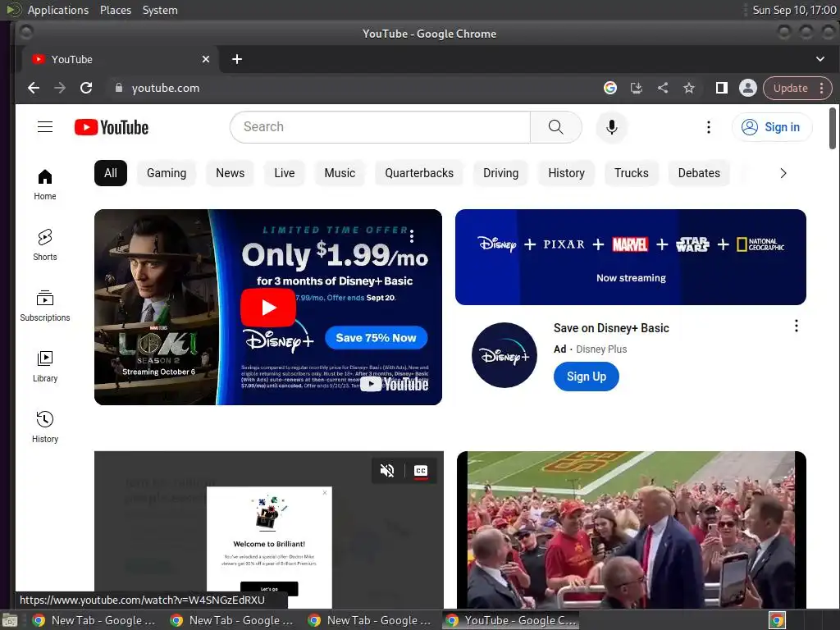
Task: Open Subscriptions in the sidebar
Action: pos(45,305)
